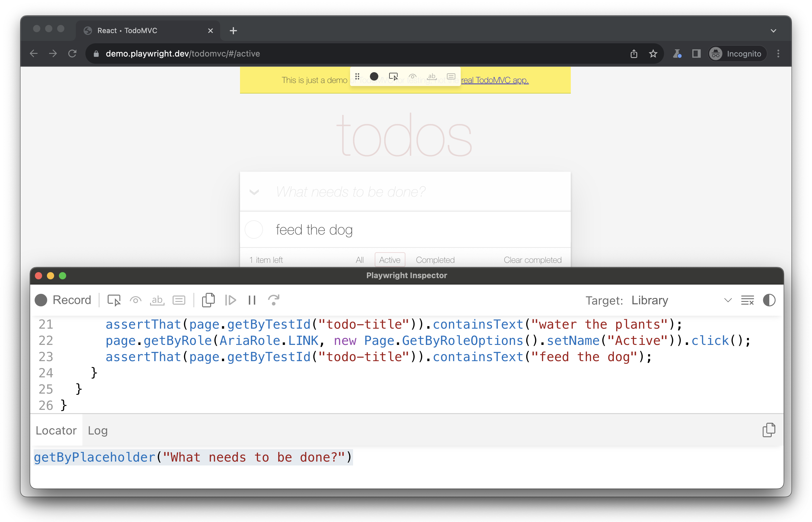Click code line 22 getByRole Active click
This screenshot has height=522, width=812.
click(428, 340)
